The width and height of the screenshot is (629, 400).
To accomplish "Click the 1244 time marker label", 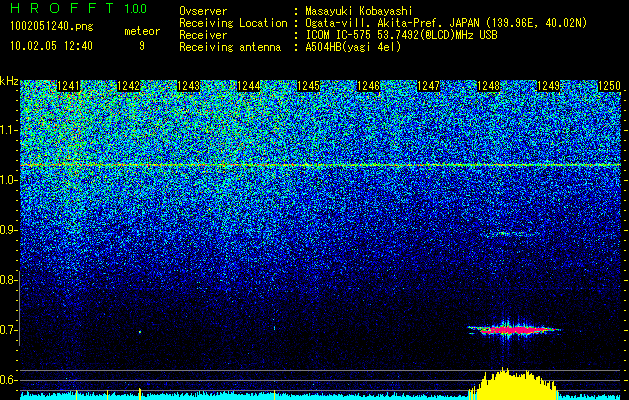I will (x=249, y=86).
